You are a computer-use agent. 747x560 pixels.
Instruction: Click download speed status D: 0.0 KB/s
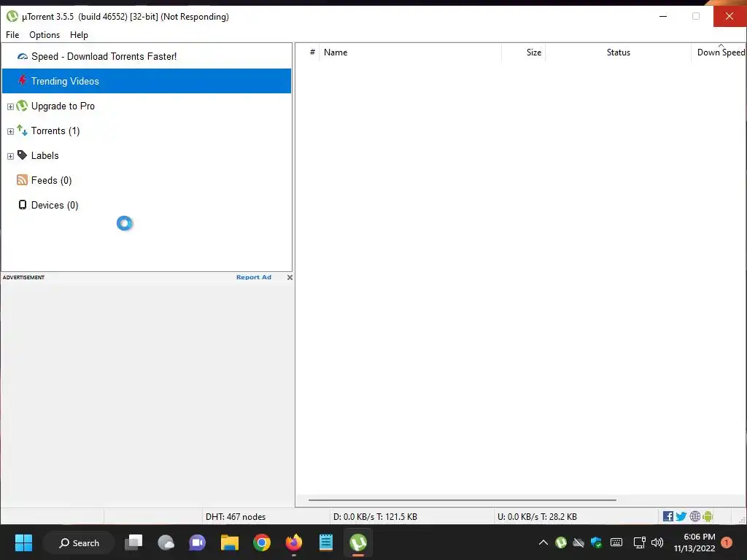[x=375, y=517]
